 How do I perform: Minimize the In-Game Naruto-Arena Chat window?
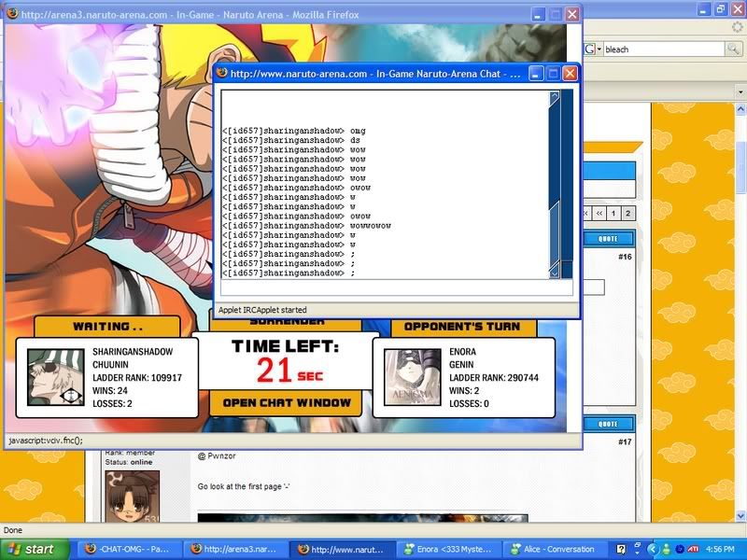click(x=536, y=74)
